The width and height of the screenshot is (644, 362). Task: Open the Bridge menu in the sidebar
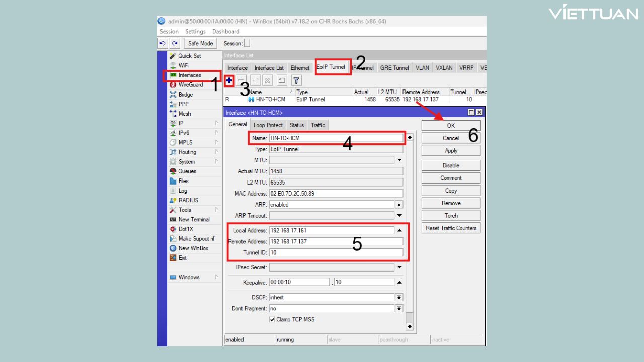click(x=185, y=95)
